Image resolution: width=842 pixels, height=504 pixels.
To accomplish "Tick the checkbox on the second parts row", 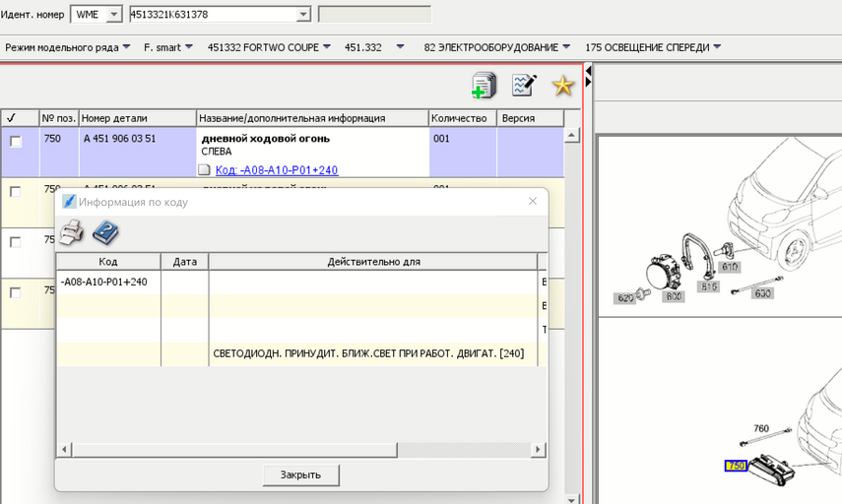I will point(16,192).
